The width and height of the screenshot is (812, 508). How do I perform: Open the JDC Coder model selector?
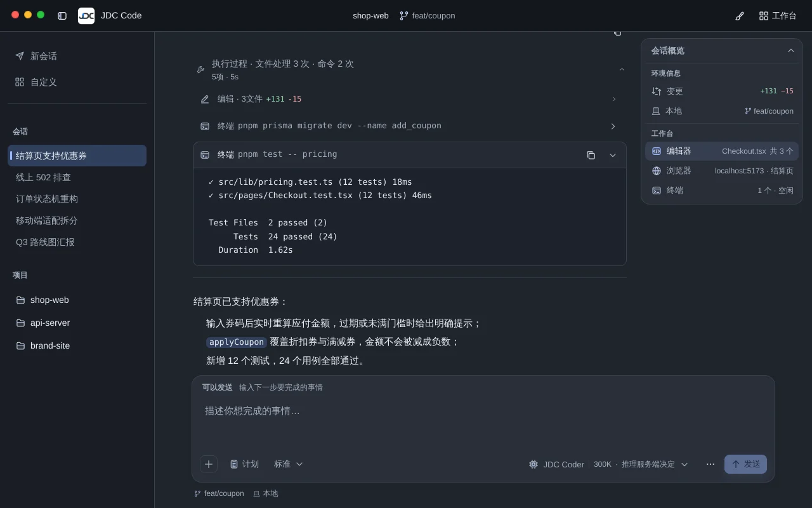pyautogui.click(x=608, y=464)
